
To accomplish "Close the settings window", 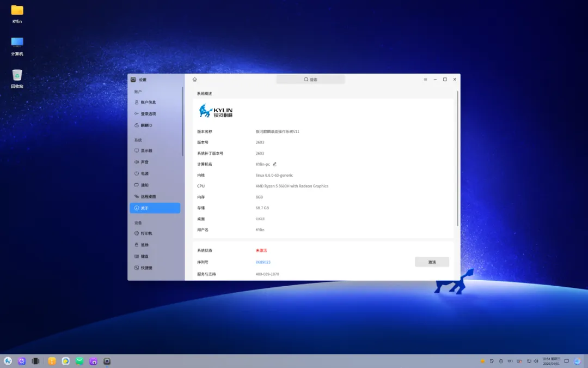I will [455, 80].
